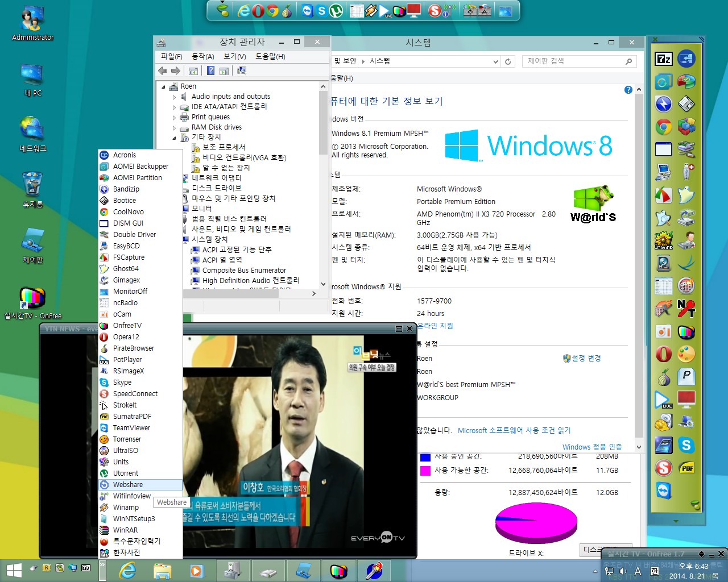This screenshot has width=728, height=582.
Task: Open 도움말(H) menu in Device Manager
Action: [270, 57]
